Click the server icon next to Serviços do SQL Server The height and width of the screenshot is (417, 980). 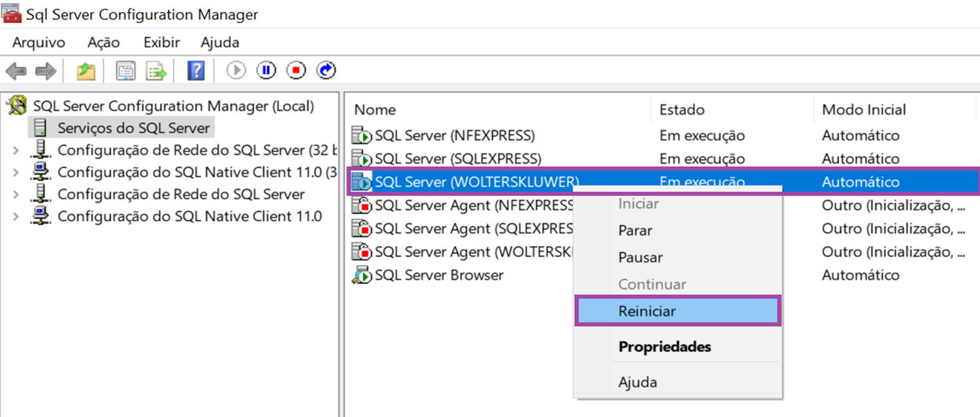[x=41, y=128]
